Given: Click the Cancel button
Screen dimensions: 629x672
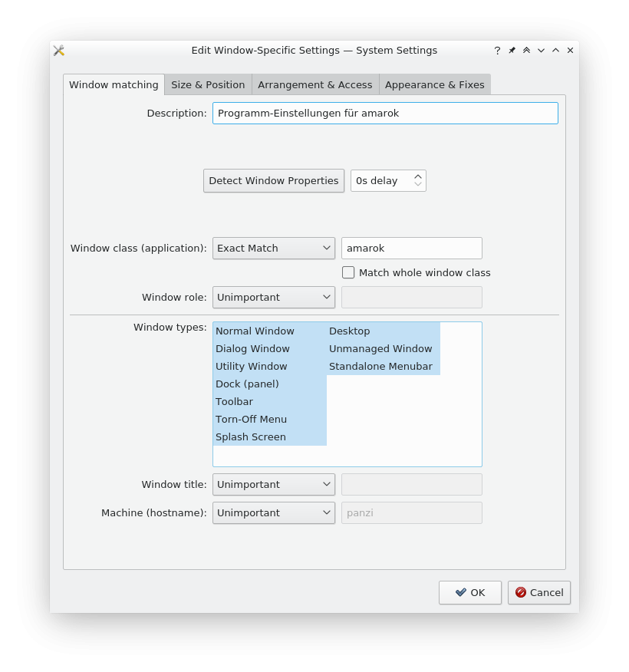Looking at the screenshot, I should [x=539, y=592].
